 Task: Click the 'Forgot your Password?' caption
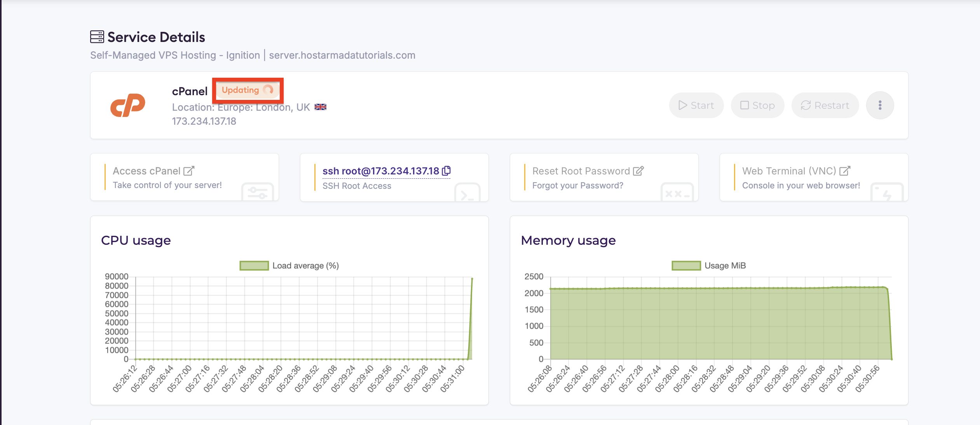tap(577, 186)
